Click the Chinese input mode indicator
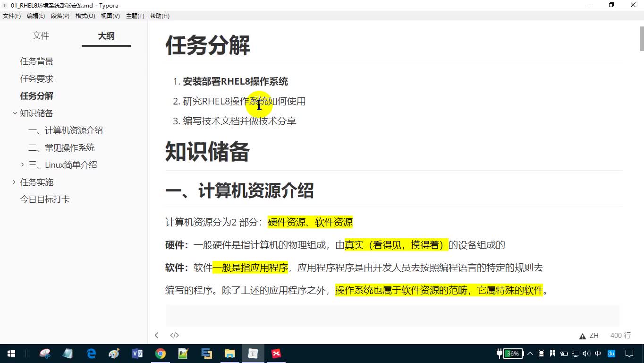Image resolution: width=644 pixels, height=363 pixels. pyautogui.click(x=598, y=354)
